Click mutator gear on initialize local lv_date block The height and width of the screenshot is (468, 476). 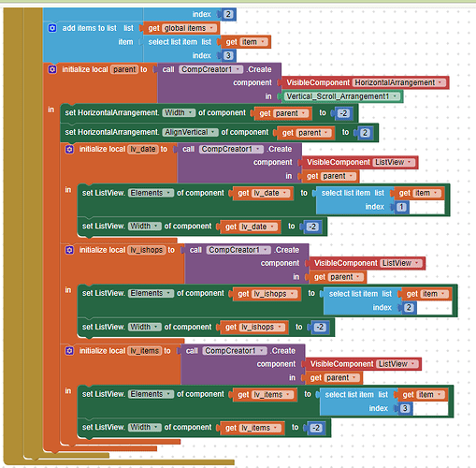[69, 149]
